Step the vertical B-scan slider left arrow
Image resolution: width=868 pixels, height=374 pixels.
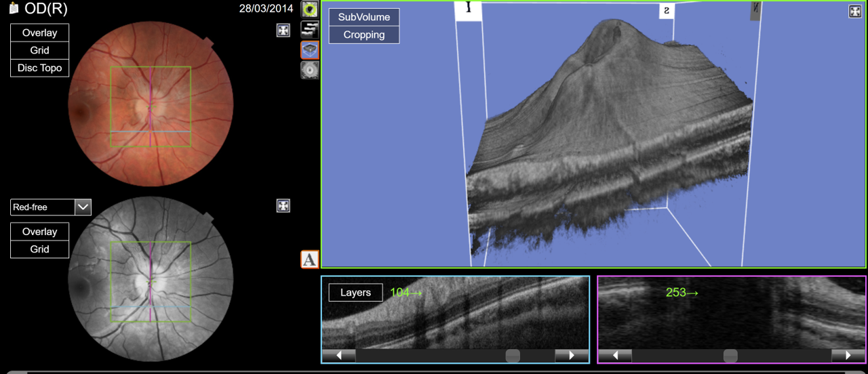pos(616,356)
